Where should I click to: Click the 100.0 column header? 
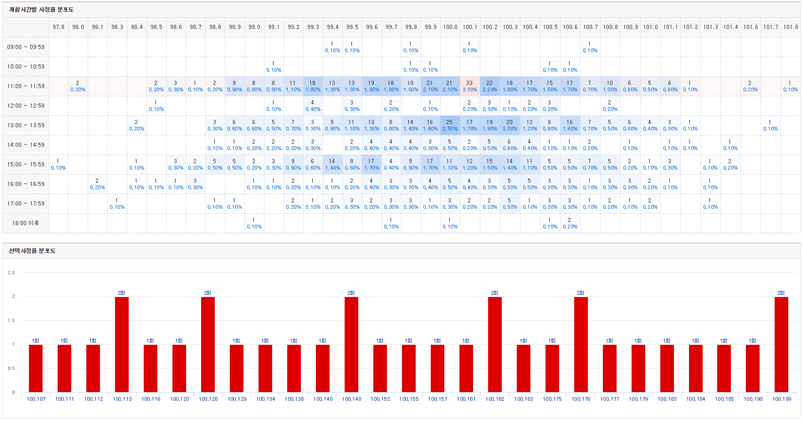(450, 28)
